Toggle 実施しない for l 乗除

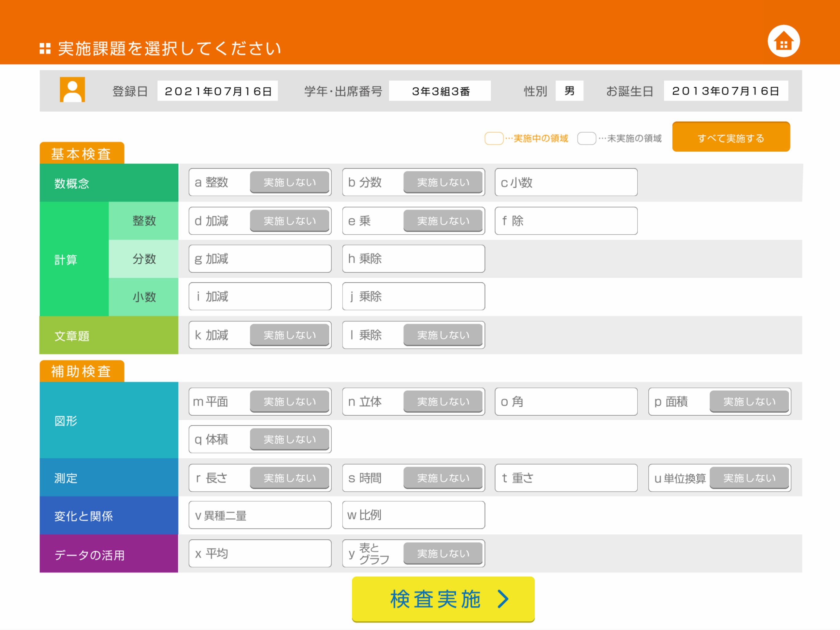(x=443, y=335)
